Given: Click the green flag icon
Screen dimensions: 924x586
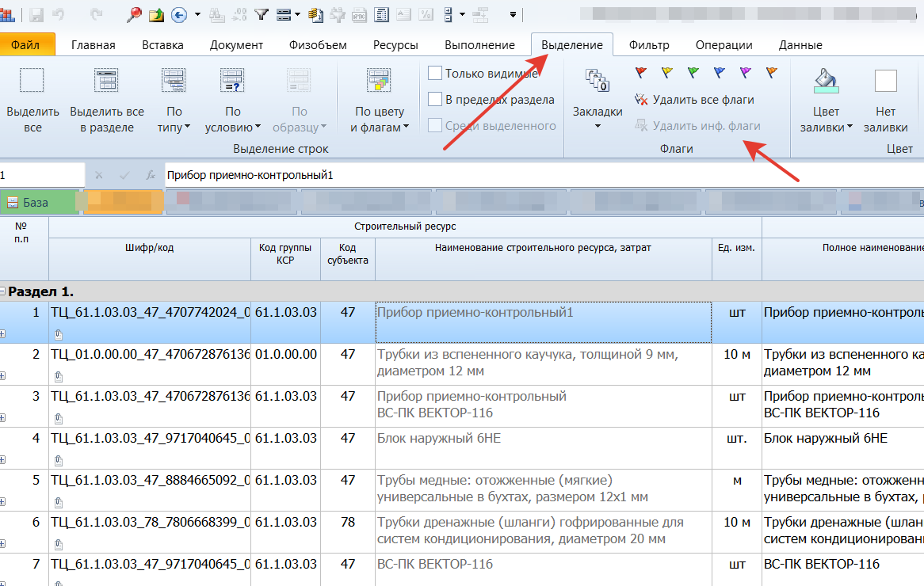Looking at the screenshot, I should (x=693, y=73).
